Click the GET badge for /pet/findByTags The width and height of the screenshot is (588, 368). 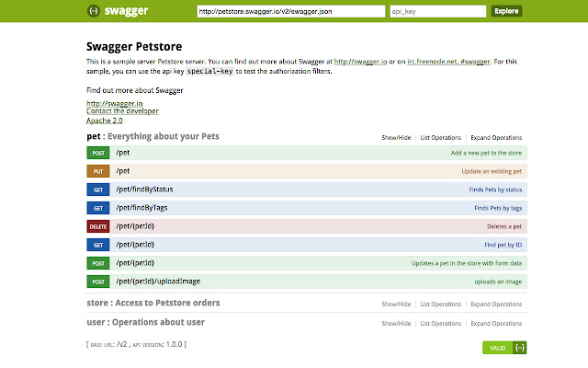coord(98,208)
